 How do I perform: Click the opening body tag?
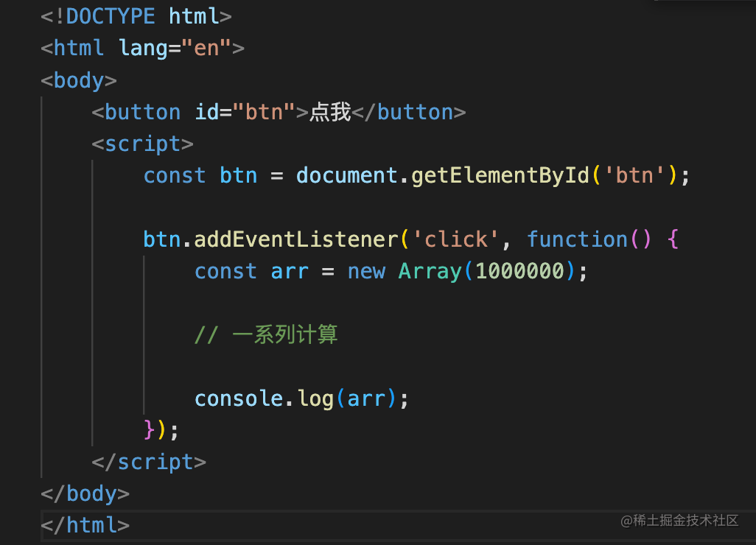click(x=79, y=80)
